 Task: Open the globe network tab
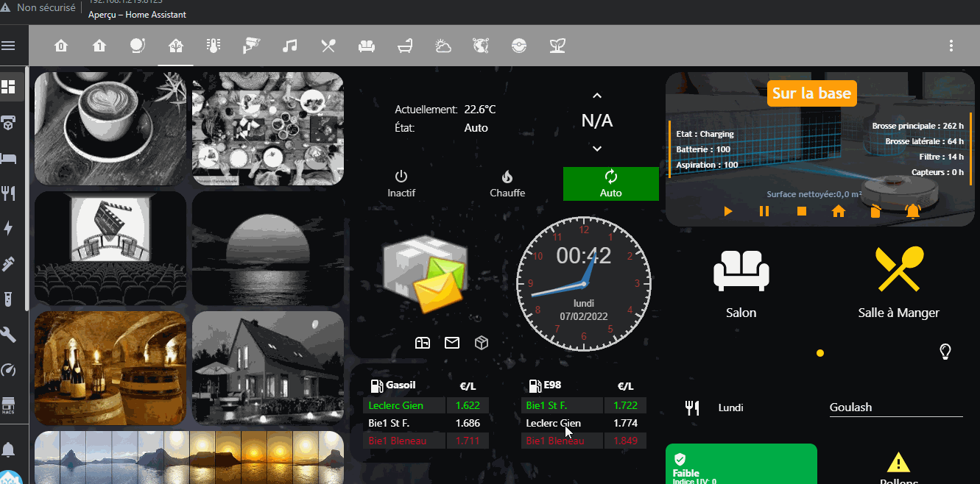(481, 46)
